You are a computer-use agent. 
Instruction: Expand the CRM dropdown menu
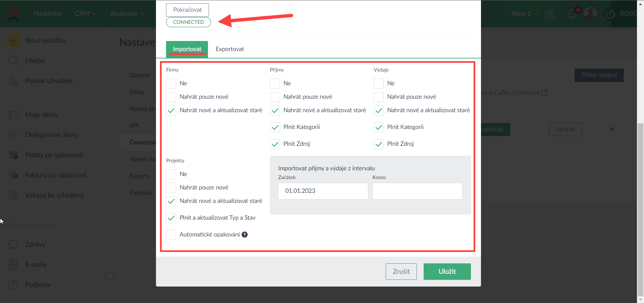[86, 13]
